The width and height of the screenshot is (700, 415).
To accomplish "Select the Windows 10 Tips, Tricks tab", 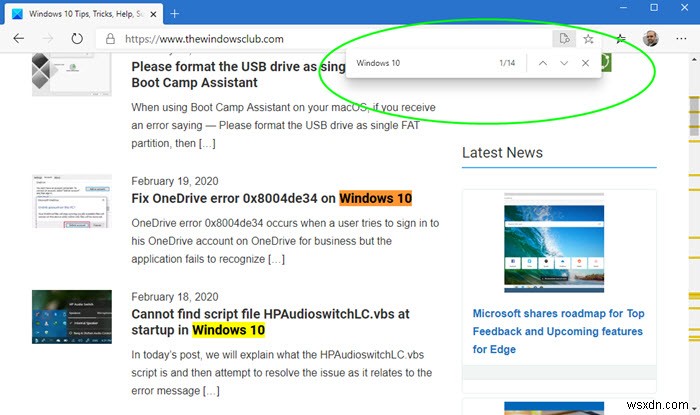I will [83, 14].
